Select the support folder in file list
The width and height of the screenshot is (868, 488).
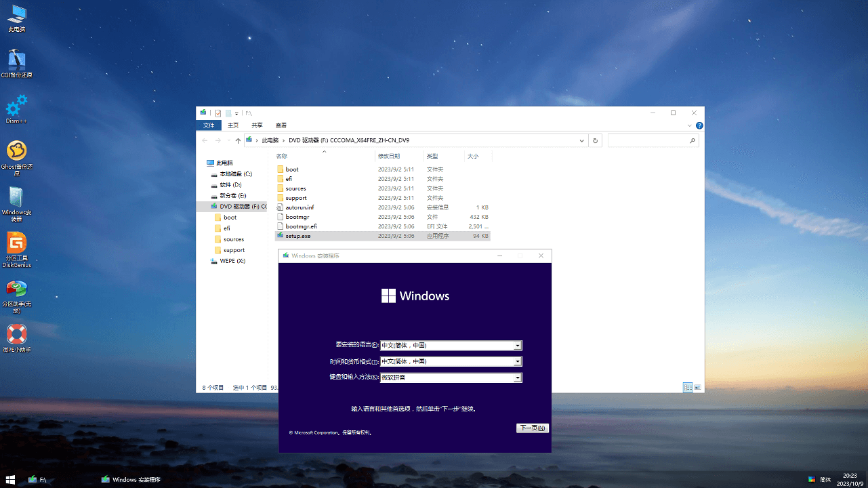[382, 197]
